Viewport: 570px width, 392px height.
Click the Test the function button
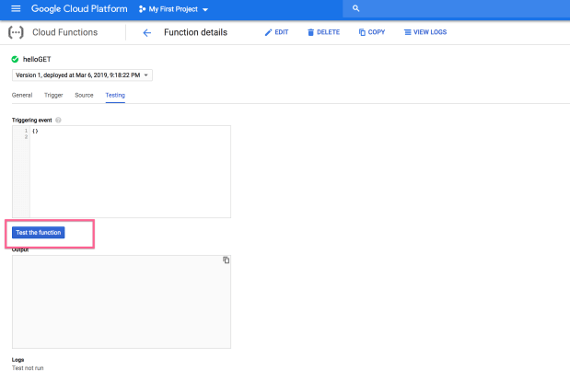[38, 233]
